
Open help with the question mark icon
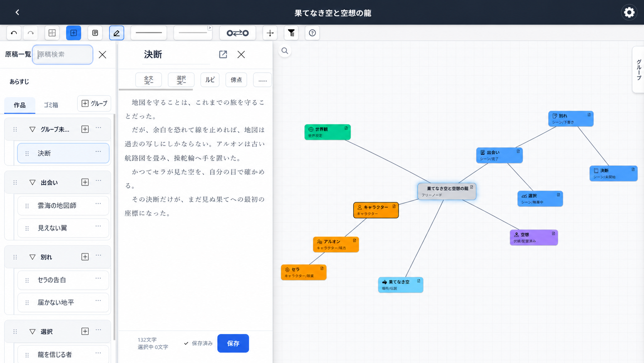coord(312,33)
